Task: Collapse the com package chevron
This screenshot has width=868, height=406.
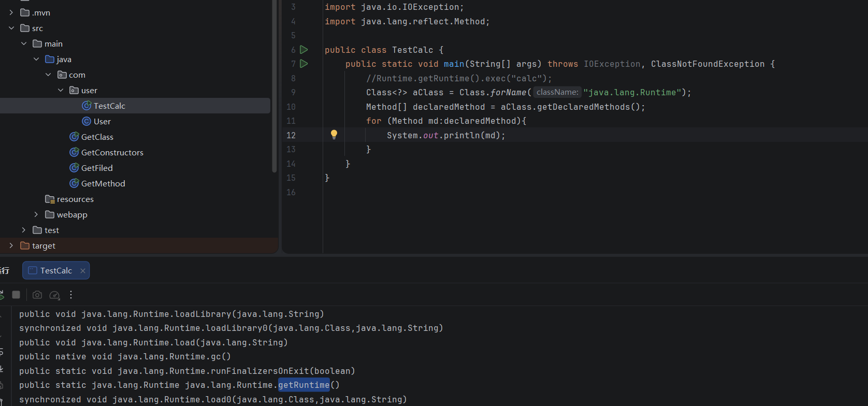Action: [x=48, y=75]
